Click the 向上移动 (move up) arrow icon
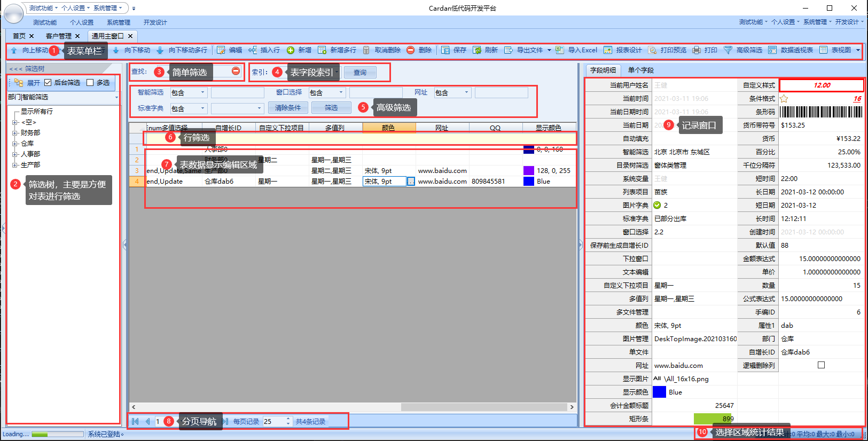The width and height of the screenshot is (868, 441). (14, 50)
